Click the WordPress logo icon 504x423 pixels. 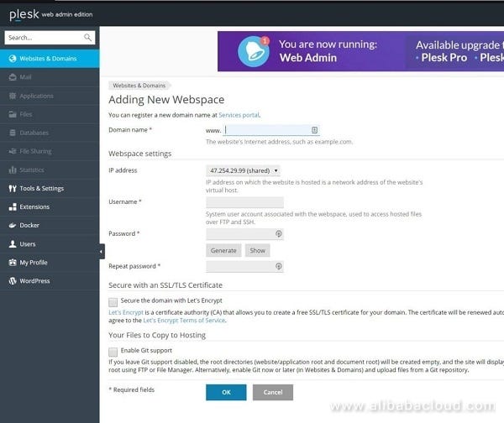click(13, 281)
